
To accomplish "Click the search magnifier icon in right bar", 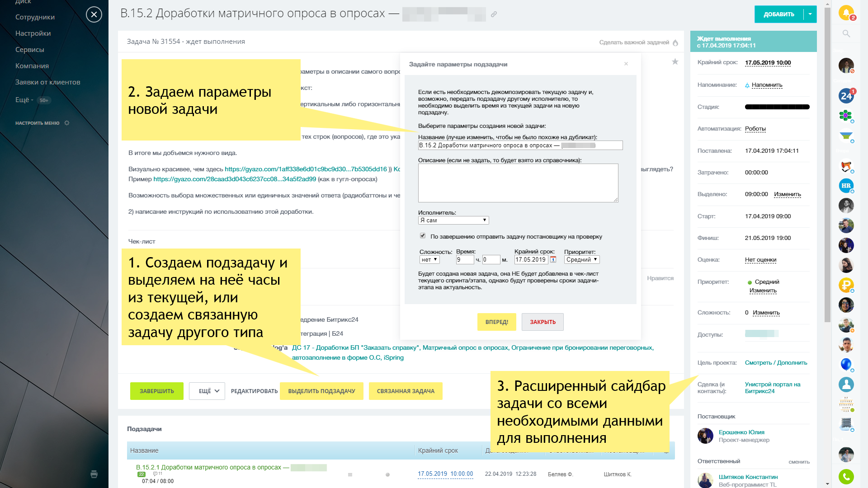I will (846, 33).
